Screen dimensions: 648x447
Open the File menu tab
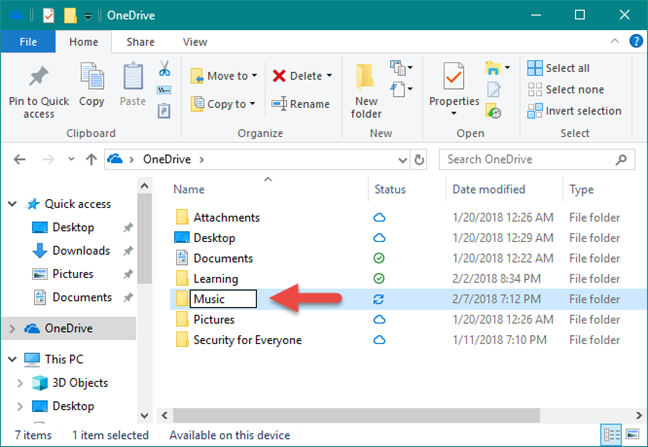click(x=28, y=42)
